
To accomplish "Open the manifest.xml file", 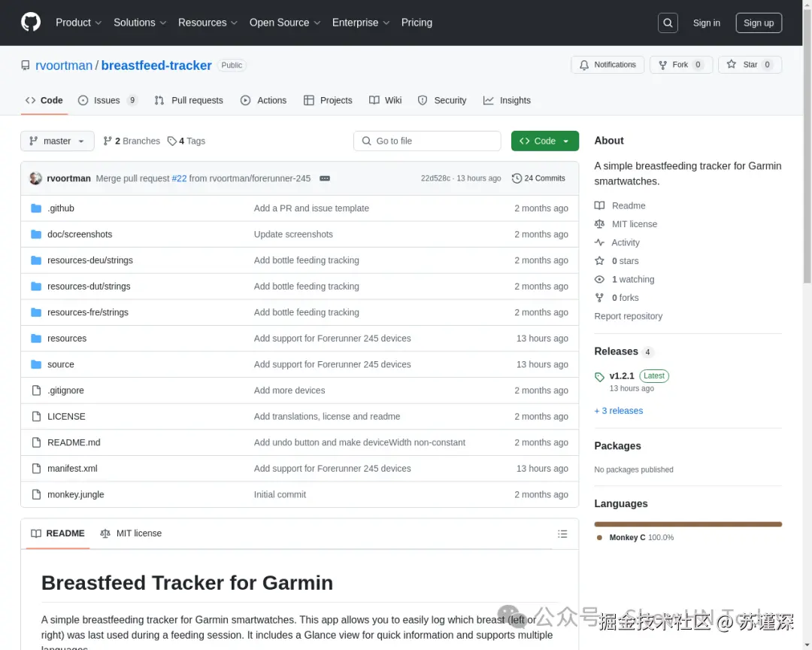I will 72,469.
